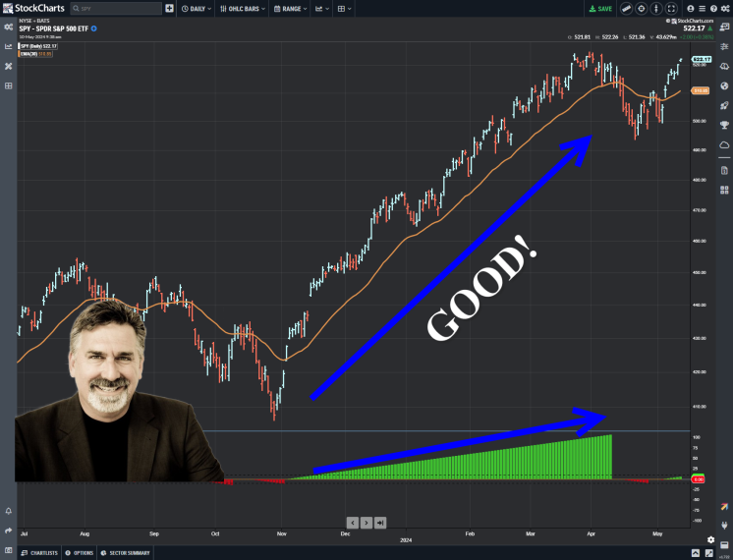
Task: Open the indicators chart icon in left sidebar
Action: [9, 46]
